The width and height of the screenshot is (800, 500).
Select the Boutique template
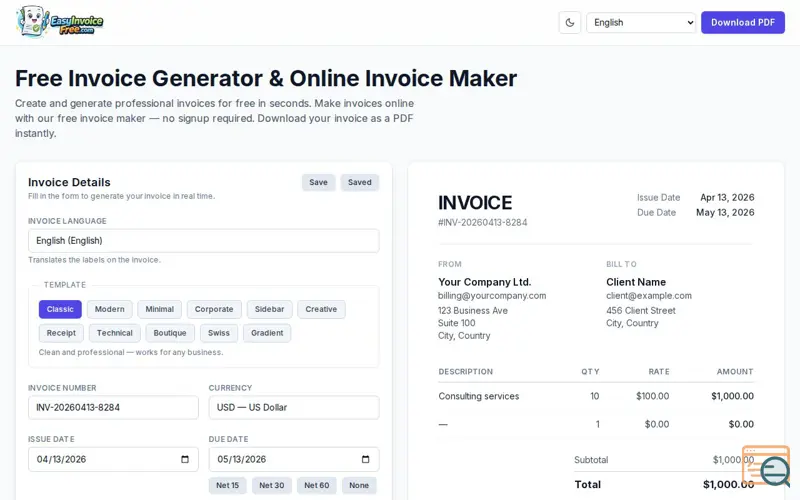tap(170, 333)
